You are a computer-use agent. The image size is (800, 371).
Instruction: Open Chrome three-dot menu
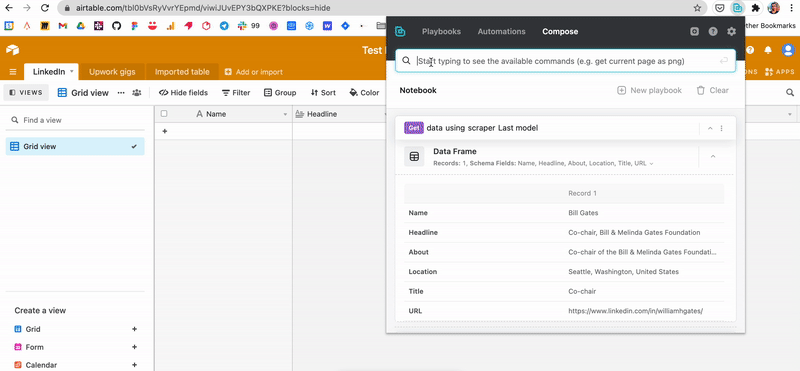click(791, 8)
